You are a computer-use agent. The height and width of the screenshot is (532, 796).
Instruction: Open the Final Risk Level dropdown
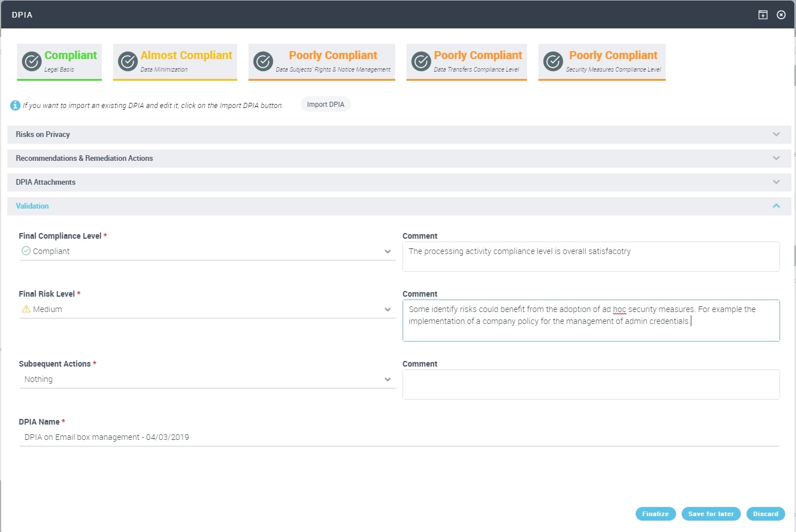(x=208, y=309)
